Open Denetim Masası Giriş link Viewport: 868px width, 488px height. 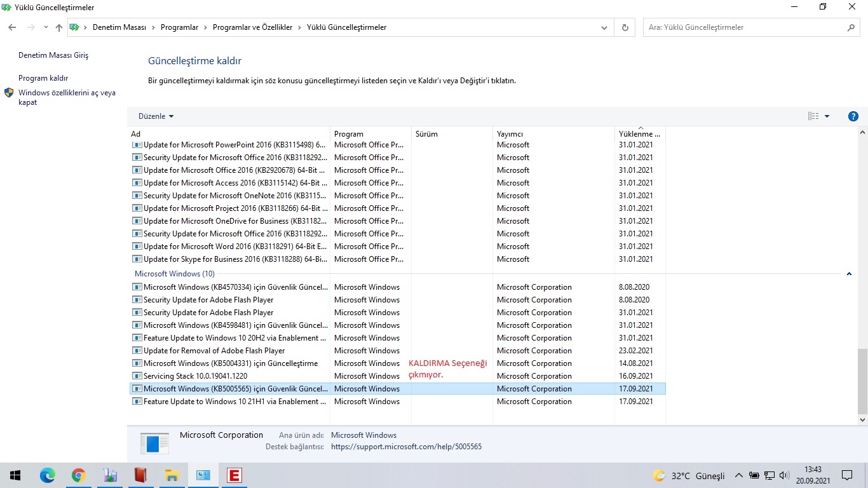click(x=53, y=55)
